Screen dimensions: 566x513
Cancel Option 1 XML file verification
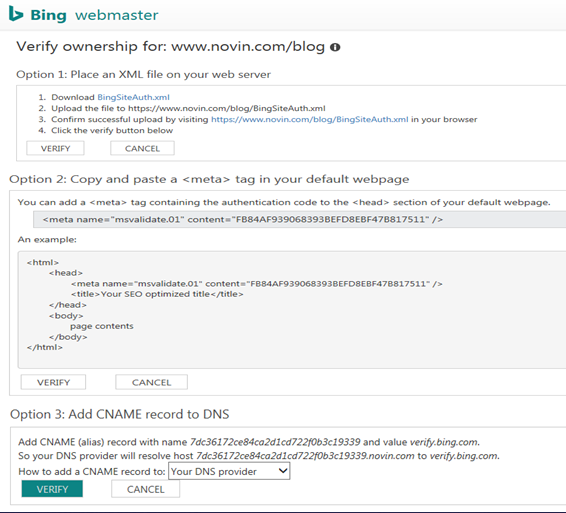[142, 148]
